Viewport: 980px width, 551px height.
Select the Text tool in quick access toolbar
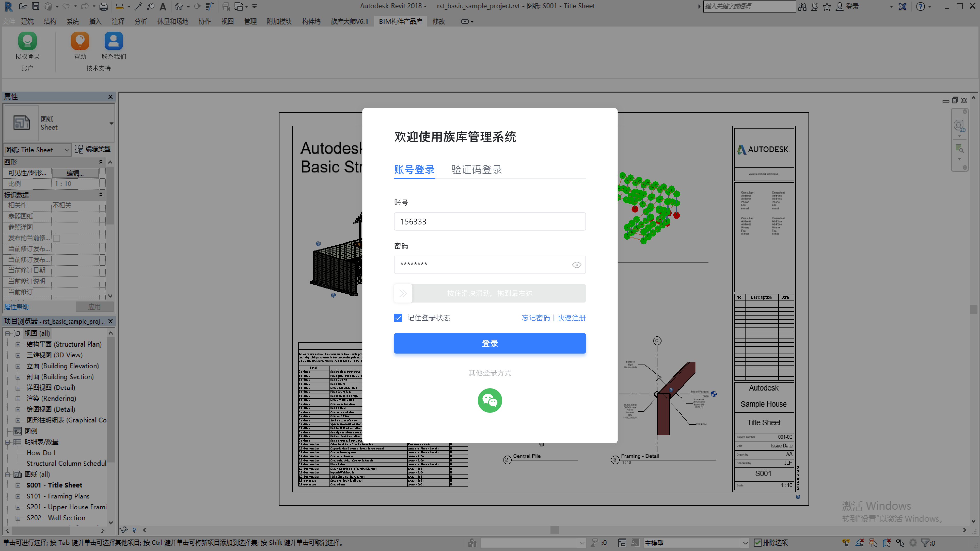[163, 6]
